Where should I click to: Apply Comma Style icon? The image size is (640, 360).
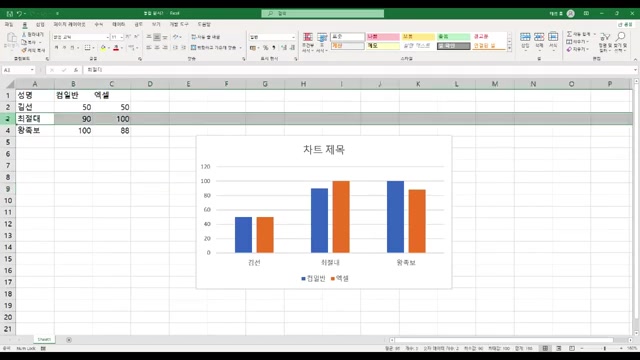click(x=273, y=48)
